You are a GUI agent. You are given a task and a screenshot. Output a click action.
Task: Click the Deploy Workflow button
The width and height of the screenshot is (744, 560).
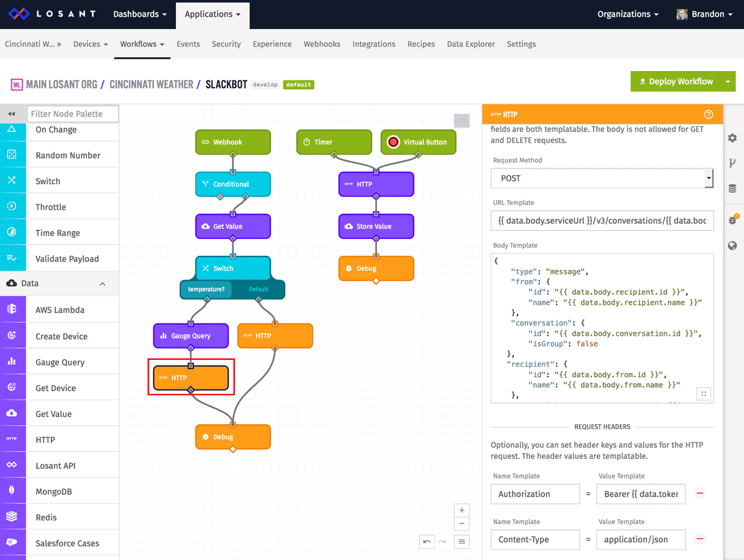click(x=676, y=81)
